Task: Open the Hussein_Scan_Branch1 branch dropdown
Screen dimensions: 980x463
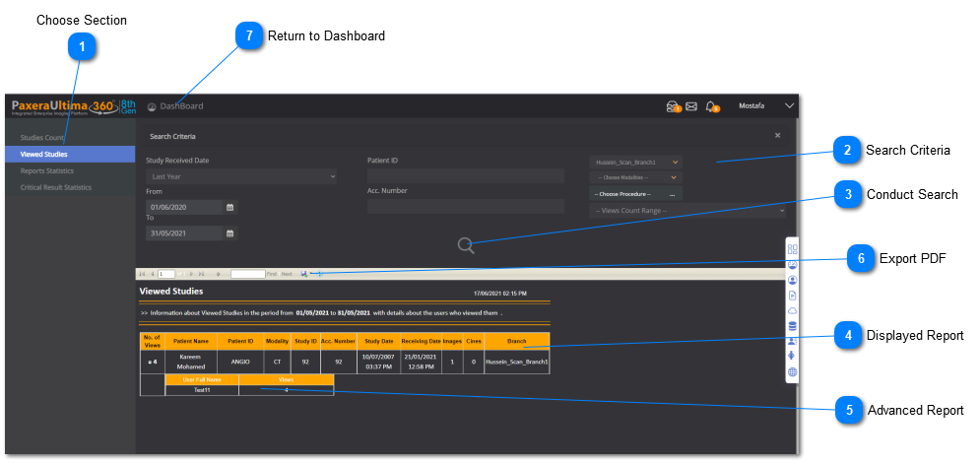Action: [x=635, y=162]
